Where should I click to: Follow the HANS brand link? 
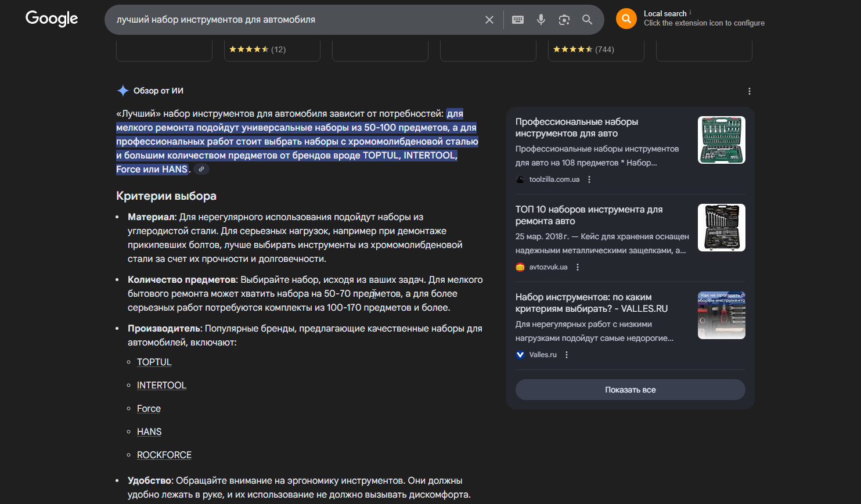[x=149, y=432]
